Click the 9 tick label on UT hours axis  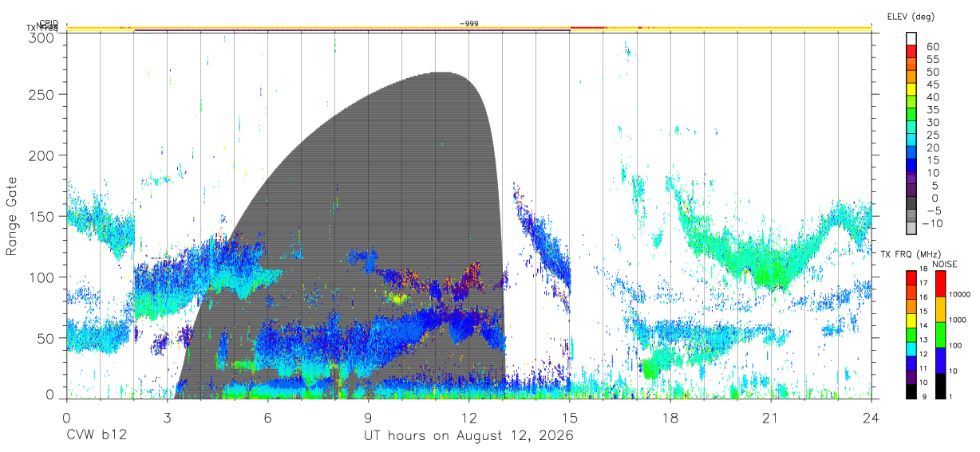tap(369, 416)
